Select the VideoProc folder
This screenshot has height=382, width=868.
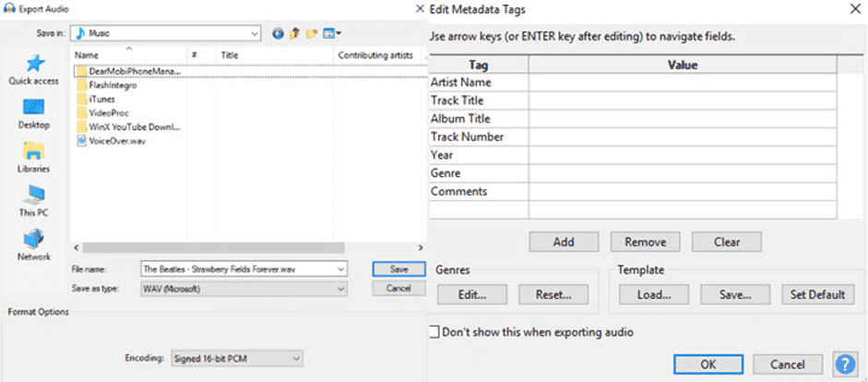pos(102,113)
